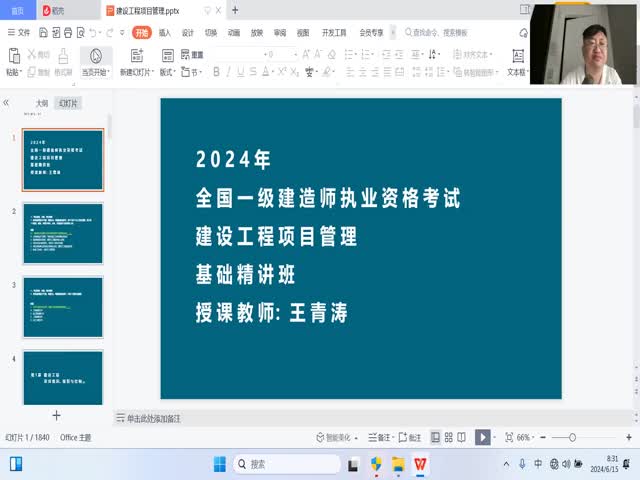
Task: Expand the Paste (粘贴) dropdown arrow
Action: tap(21, 72)
